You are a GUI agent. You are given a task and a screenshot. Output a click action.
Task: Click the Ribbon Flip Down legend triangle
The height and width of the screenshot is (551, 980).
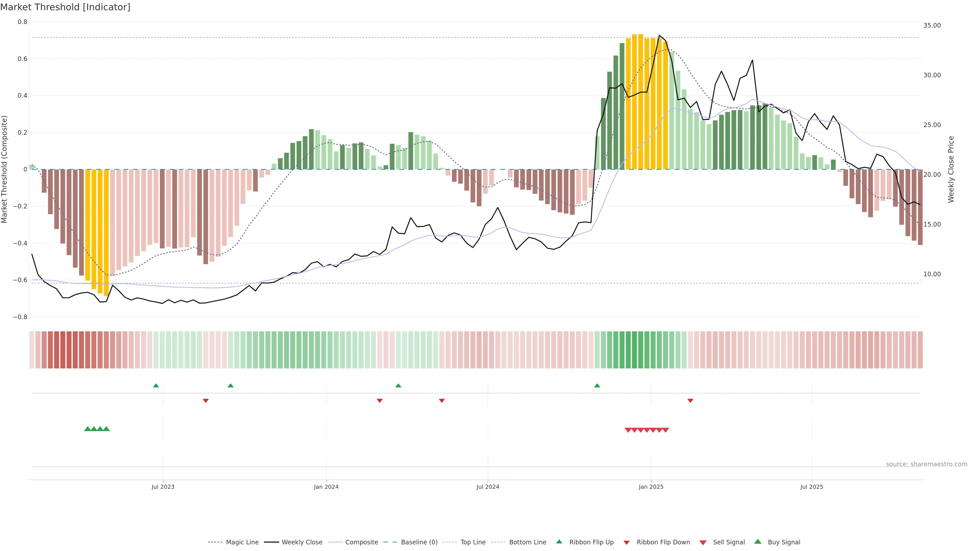pyautogui.click(x=627, y=543)
